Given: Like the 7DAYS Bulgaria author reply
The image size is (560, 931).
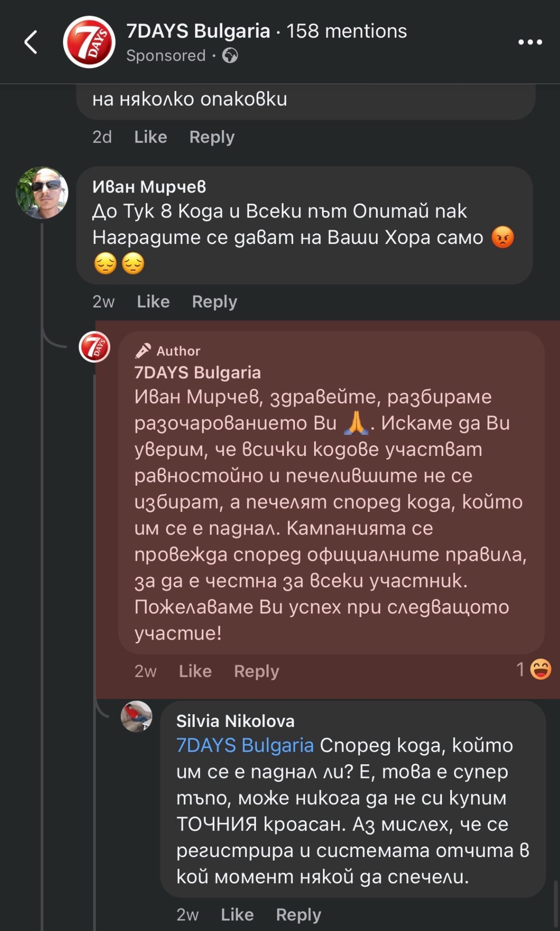Looking at the screenshot, I should tap(195, 671).
